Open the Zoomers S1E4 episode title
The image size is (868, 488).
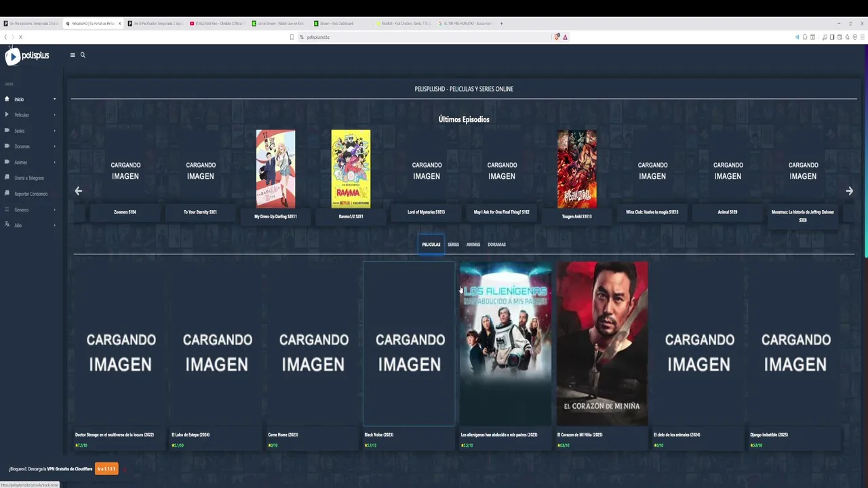pos(125,212)
